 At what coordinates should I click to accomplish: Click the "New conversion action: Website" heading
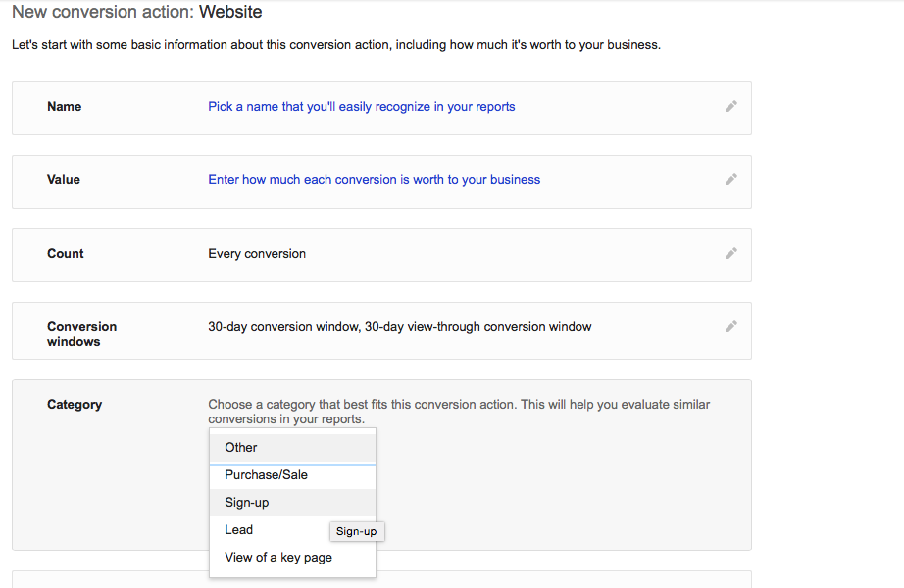click(136, 12)
